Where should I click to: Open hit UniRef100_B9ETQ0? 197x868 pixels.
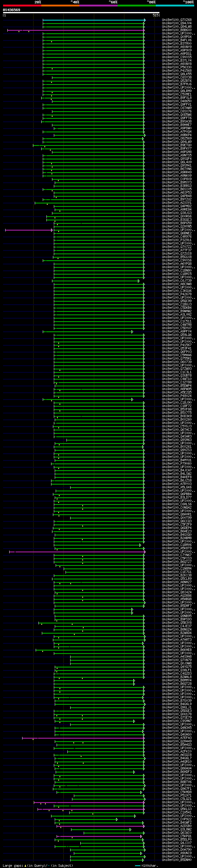pos(177,145)
